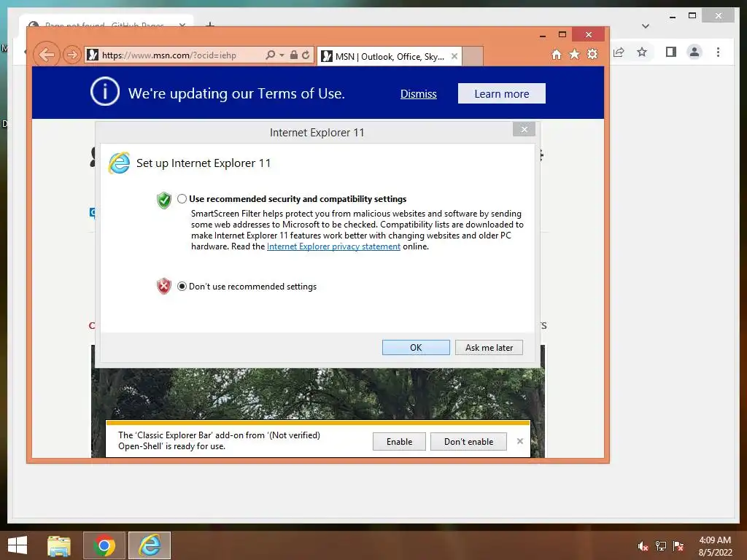
Task: Open IE Favorites star
Action: 575,54
